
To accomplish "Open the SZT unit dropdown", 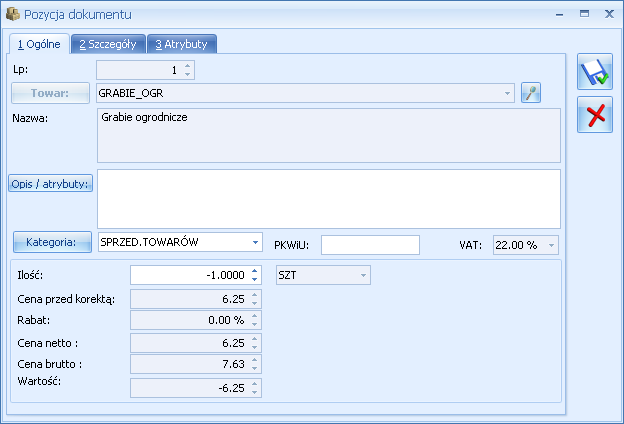I will pos(363,275).
